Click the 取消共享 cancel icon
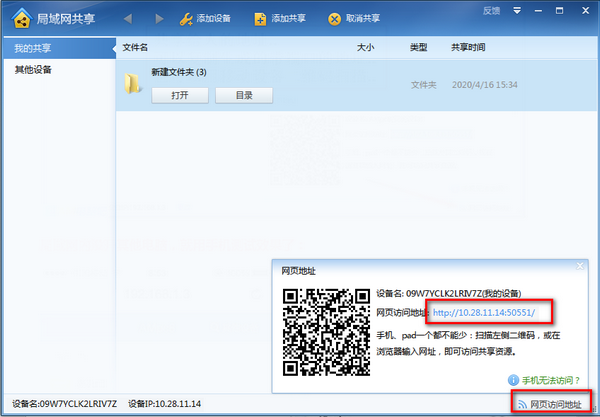The image size is (600, 417). point(334,19)
